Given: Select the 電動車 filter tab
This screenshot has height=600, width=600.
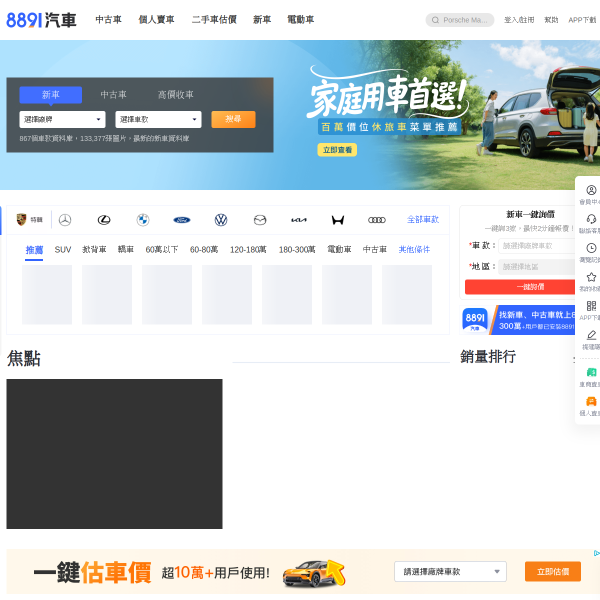Looking at the screenshot, I should click(x=339, y=250).
